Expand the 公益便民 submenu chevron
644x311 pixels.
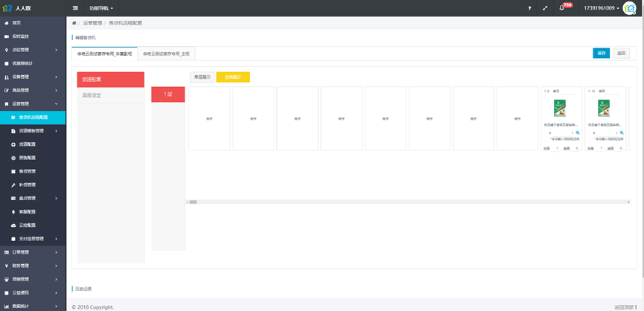(x=57, y=293)
